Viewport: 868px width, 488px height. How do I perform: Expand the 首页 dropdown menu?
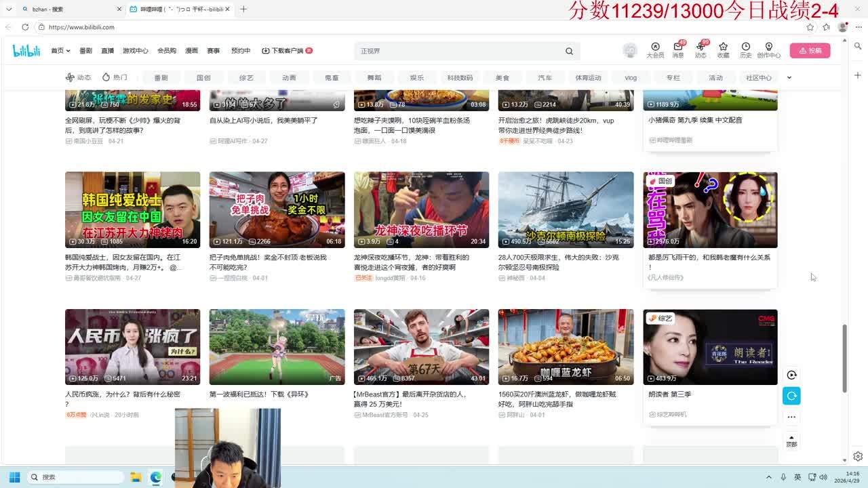click(60, 51)
